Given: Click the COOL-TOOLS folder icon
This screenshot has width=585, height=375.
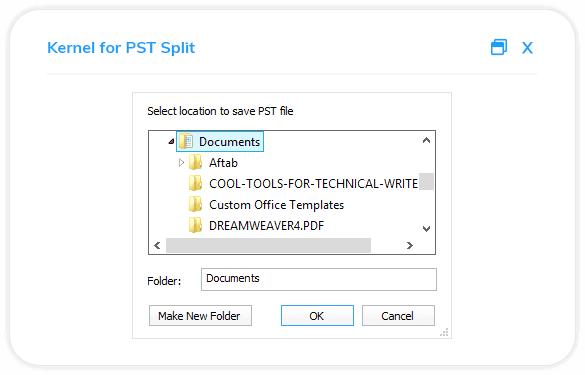Looking at the screenshot, I should [195, 184].
